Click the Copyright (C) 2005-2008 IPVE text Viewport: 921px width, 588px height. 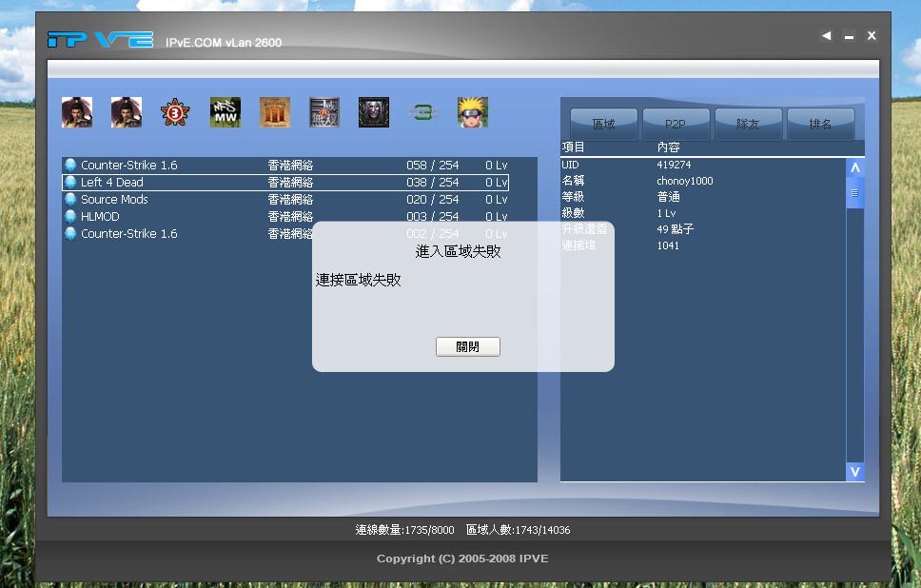[462, 559]
